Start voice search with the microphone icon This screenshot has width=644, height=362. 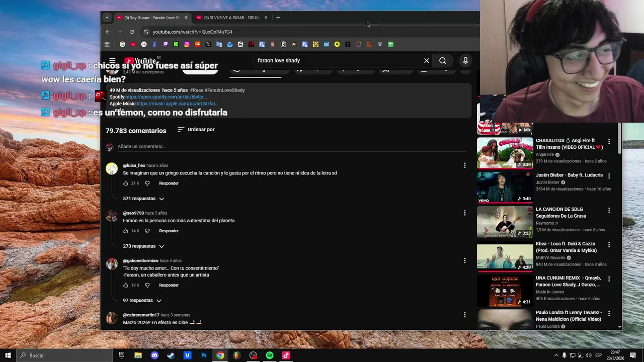[465, 61]
